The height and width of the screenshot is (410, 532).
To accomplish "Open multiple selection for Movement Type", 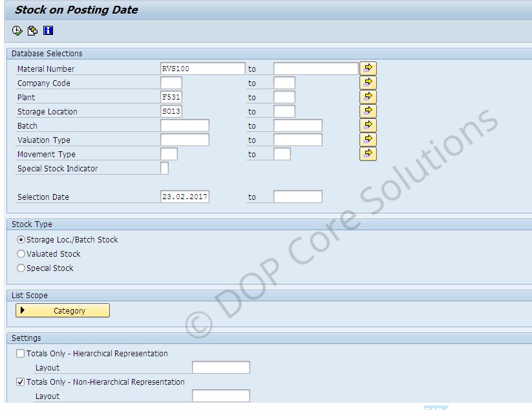I will (x=367, y=154).
